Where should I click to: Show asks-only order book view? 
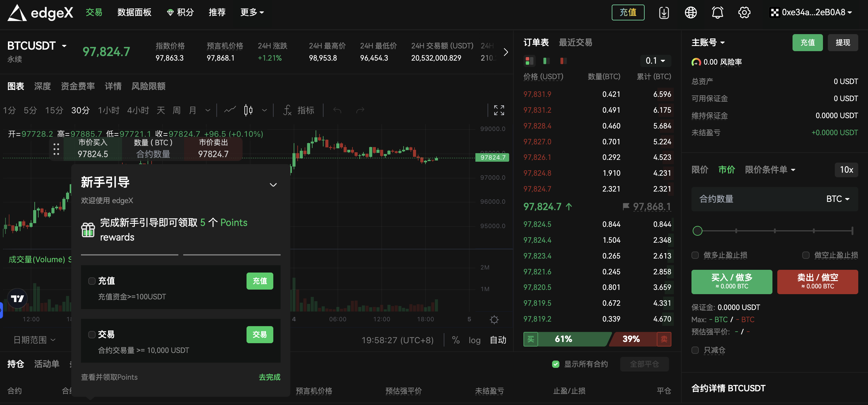(563, 61)
